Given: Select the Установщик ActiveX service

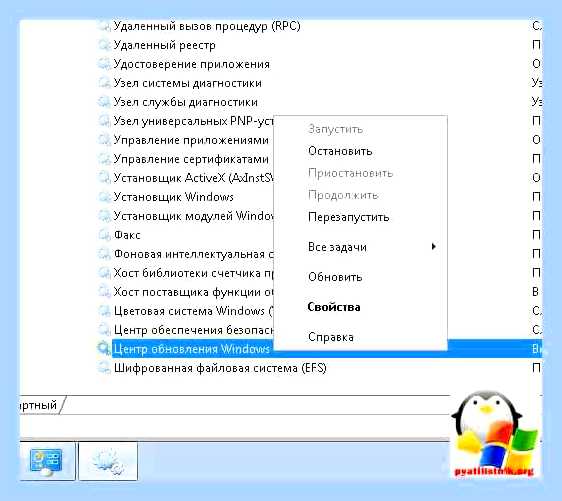Looking at the screenshot, I should [x=194, y=178].
